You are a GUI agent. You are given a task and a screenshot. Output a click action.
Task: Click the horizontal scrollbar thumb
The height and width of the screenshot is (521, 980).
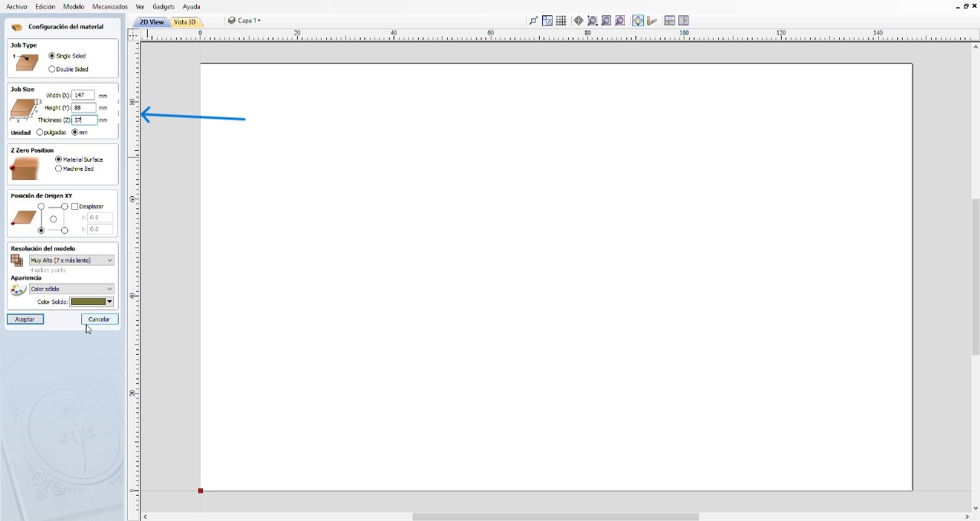556,516
